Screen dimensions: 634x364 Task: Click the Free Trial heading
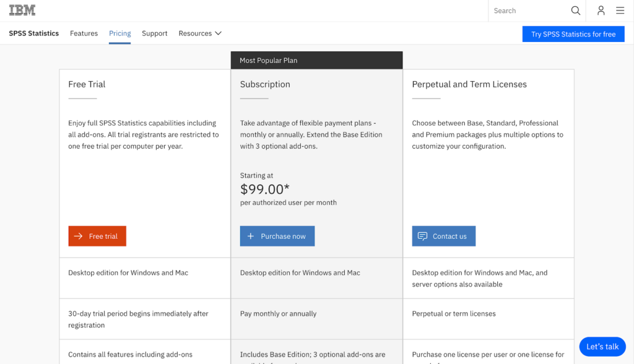pyautogui.click(x=87, y=84)
